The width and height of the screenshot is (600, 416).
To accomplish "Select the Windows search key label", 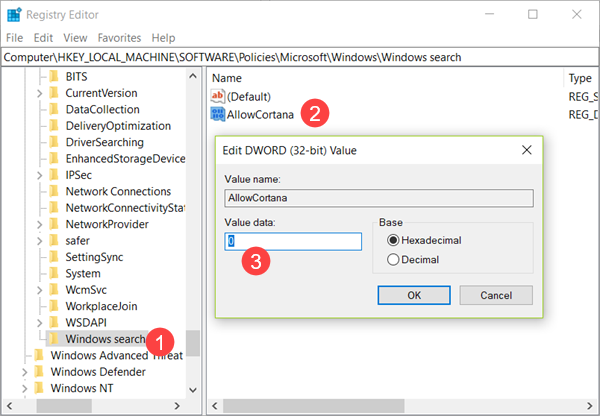I will pyautogui.click(x=105, y=339).
